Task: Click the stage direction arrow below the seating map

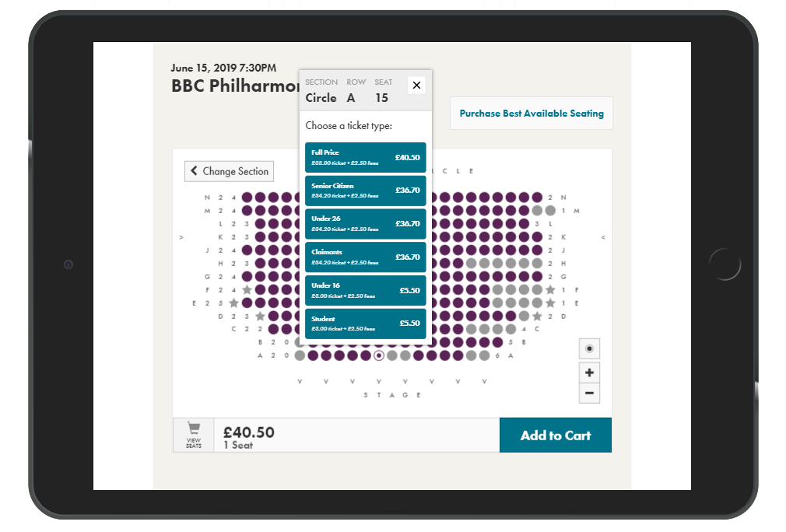Action: (x=378, y=381)
